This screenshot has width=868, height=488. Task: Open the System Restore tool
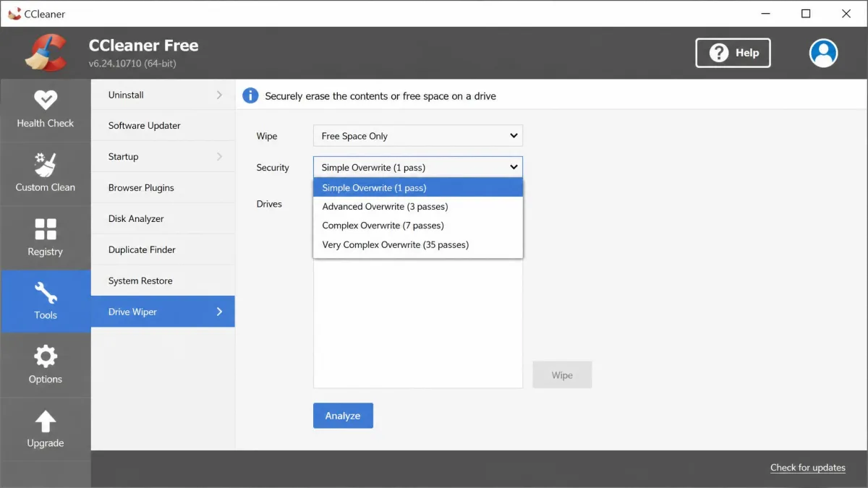click(163, 281)
